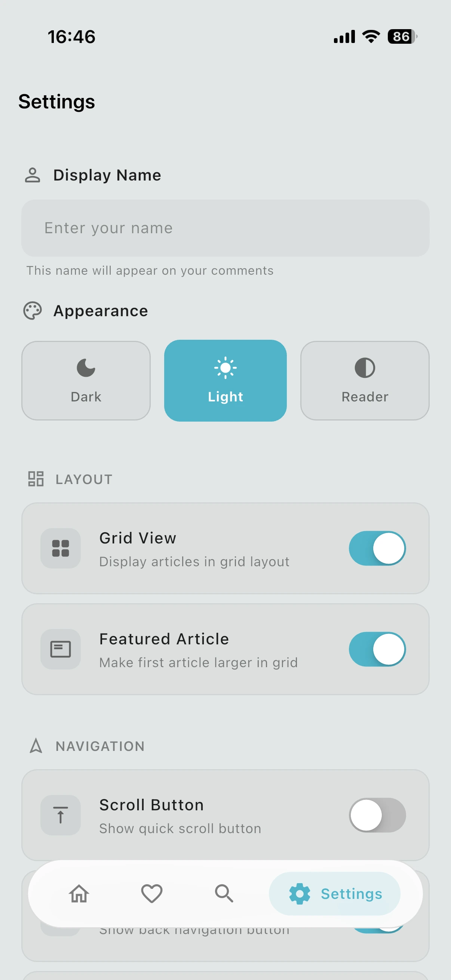
Task: Switch to the Dark theme
Action: pos(86,380)
